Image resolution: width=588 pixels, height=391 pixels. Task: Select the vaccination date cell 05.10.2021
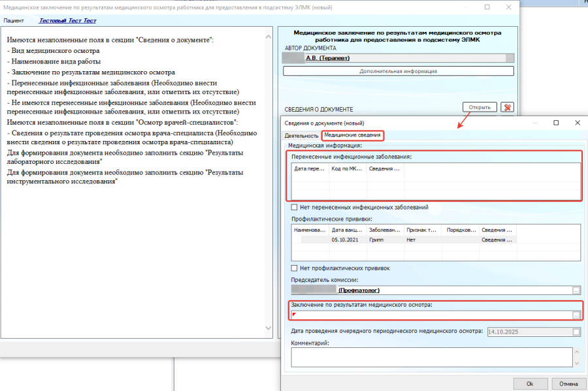pos(348,240)
